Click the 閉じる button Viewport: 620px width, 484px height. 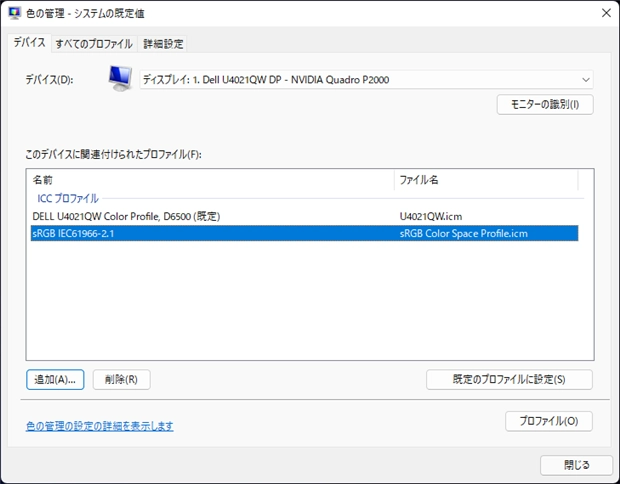click(577, 465)
